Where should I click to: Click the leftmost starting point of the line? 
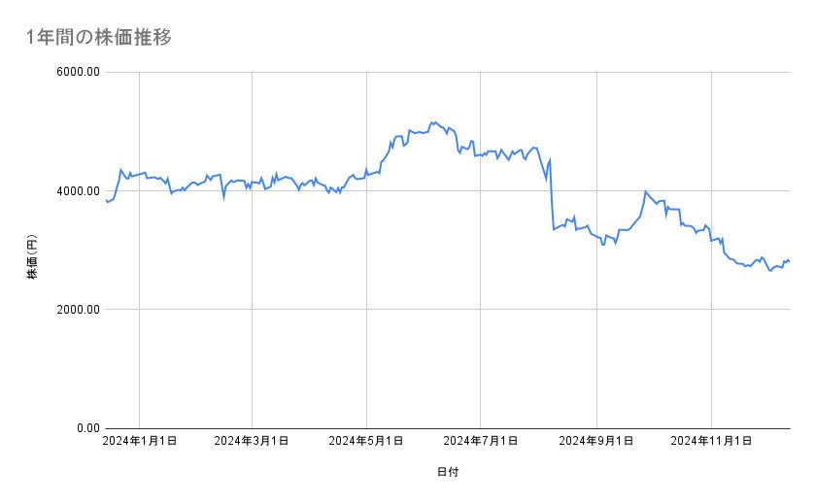pos(105,199)
